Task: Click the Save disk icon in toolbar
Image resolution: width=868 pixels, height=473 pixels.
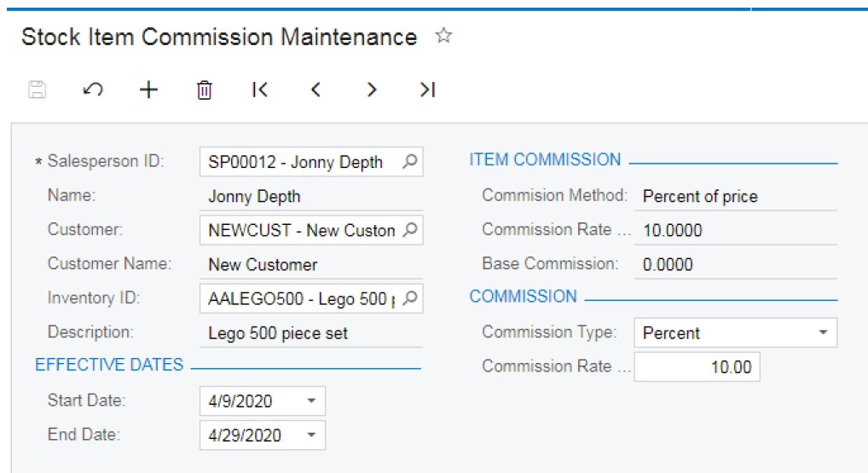Action: point(37,89)
